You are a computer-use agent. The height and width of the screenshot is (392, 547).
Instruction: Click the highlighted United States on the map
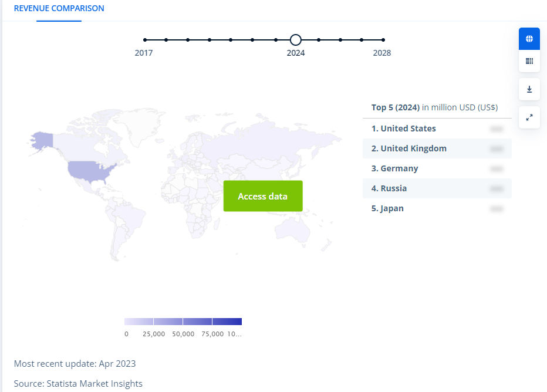(91, 170)
